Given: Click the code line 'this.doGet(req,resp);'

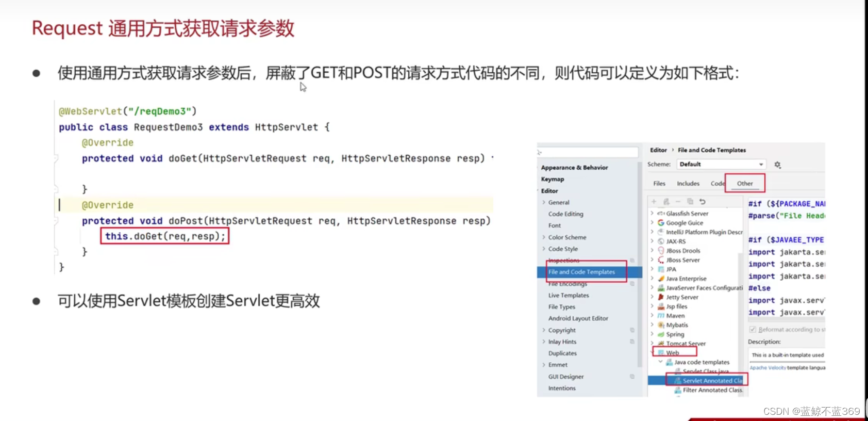Looking at the screenshot, I should click(165, 236).
